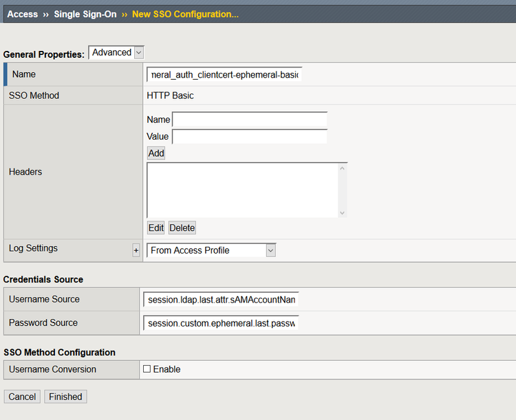The image size is (516, 420).
Task: Click the Password Source field
Action: 222,323
